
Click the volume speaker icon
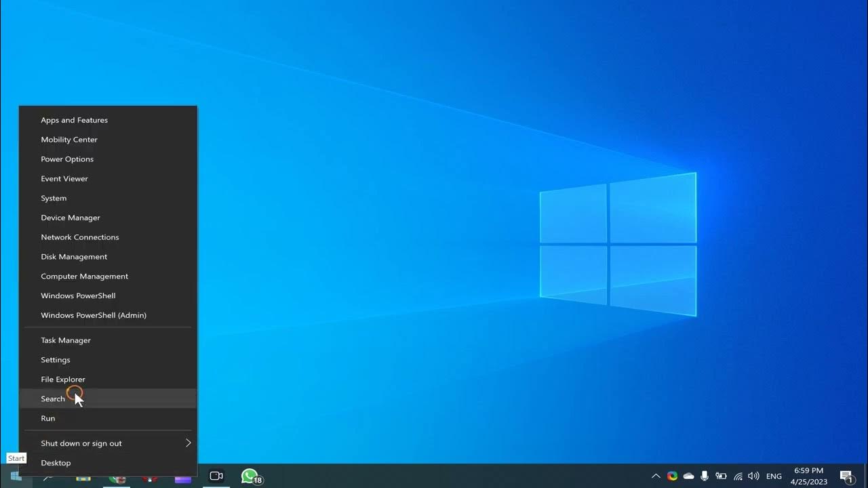click(x=753, y=476)
